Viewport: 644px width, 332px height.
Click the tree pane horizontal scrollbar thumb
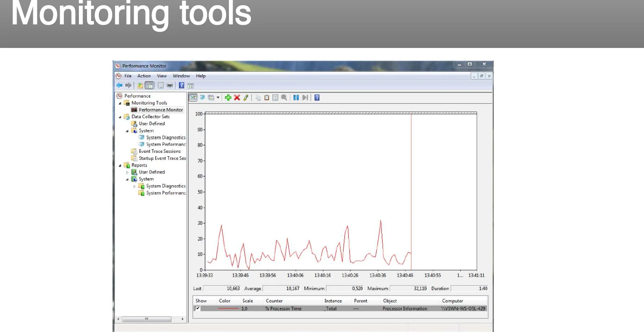pyautogui.click(x=147, y=319)
